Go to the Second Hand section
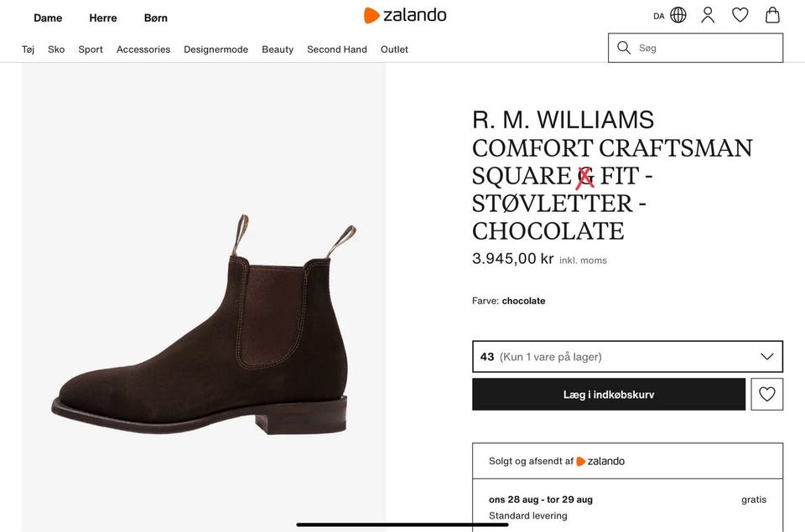The width and height of the screenshot is (805, 532). (336, 49)
